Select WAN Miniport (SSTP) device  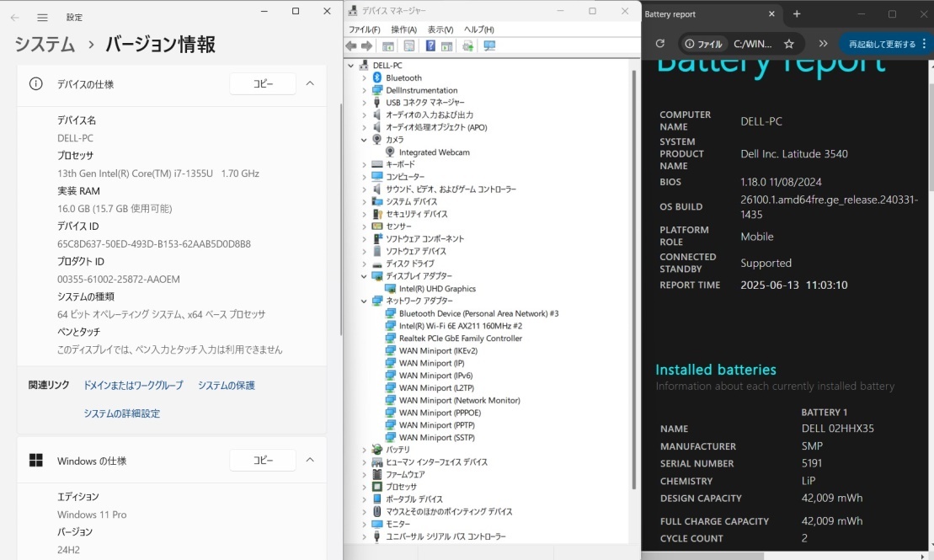pos(436,437)
